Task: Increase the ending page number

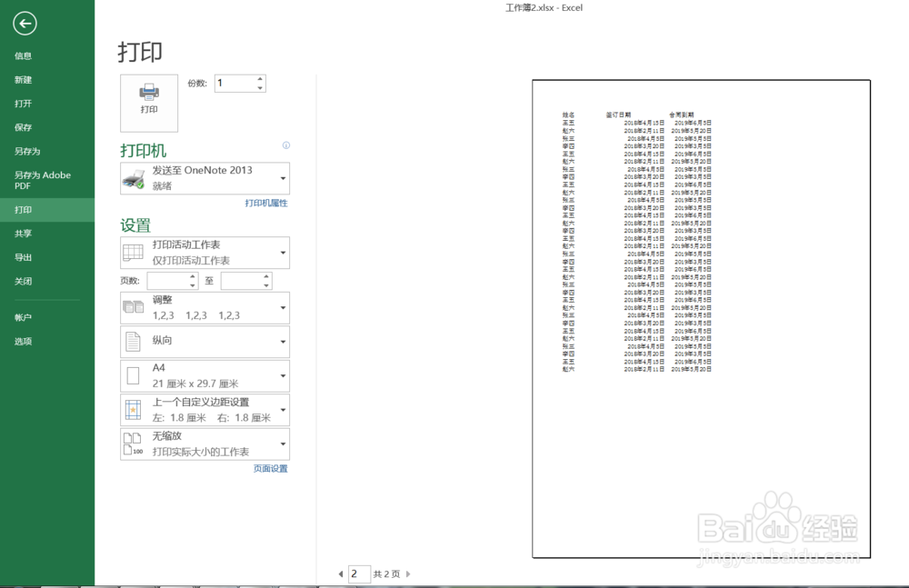Action: pos(266,276)
